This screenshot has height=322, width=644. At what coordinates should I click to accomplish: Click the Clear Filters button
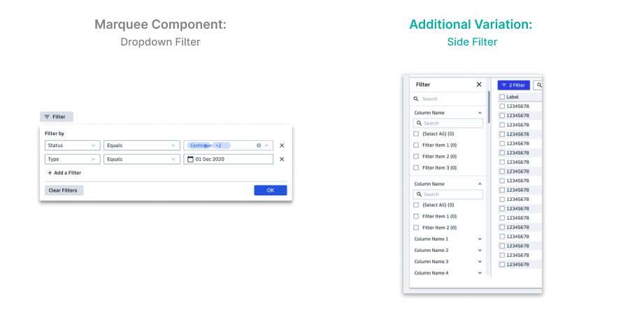(64, 190)
